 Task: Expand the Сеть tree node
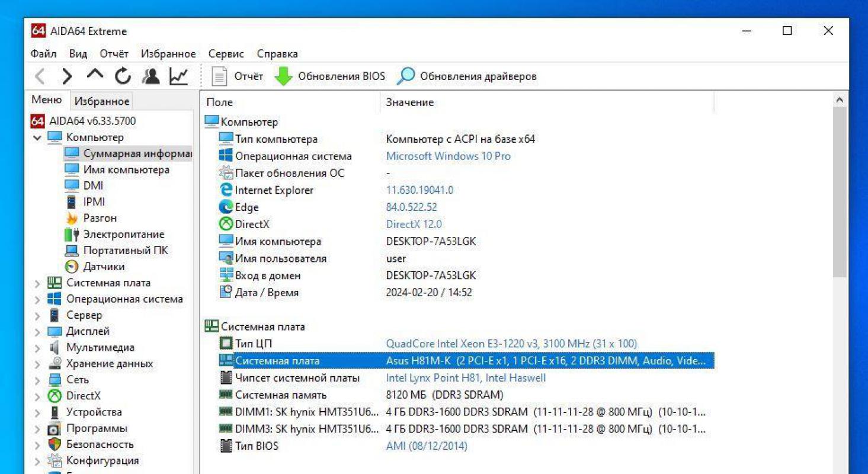point(37,380)
